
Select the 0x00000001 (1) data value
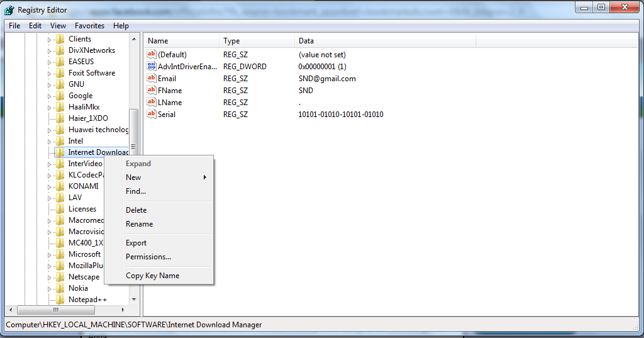323,67
